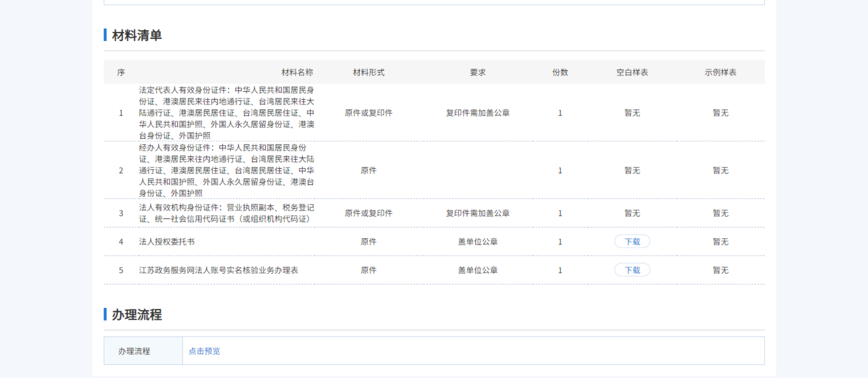Open the 点击预览 process preview link
The width and height of the screenshot is (868, 378).
(204, 351)
